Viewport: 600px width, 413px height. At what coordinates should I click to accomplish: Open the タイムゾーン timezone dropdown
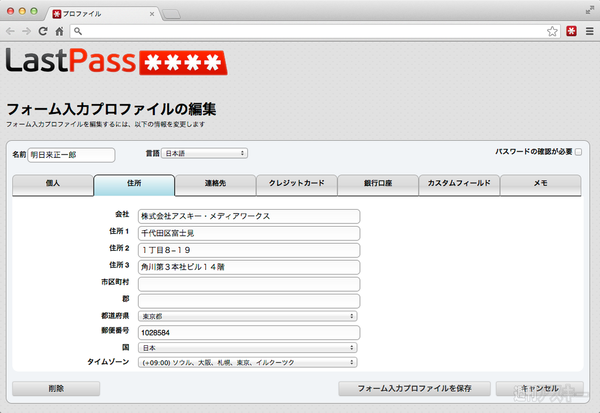(x=248, y=362)
